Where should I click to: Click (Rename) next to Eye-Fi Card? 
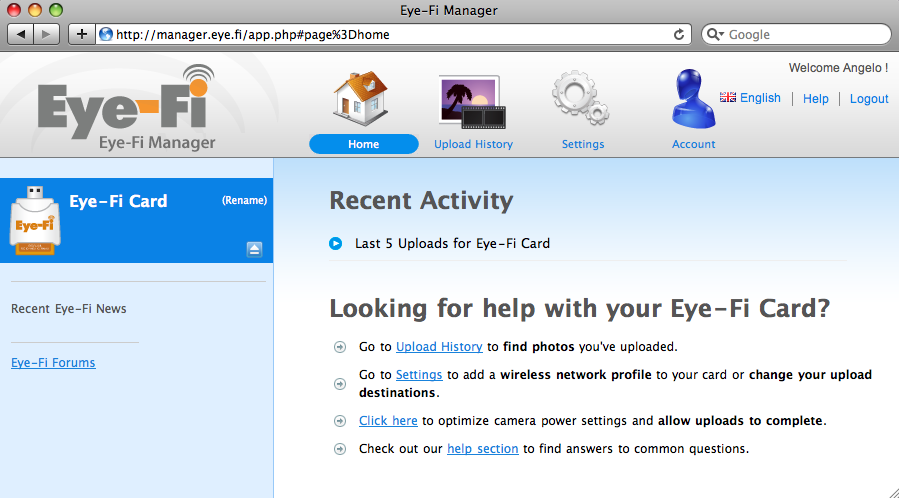pos(244,201)
